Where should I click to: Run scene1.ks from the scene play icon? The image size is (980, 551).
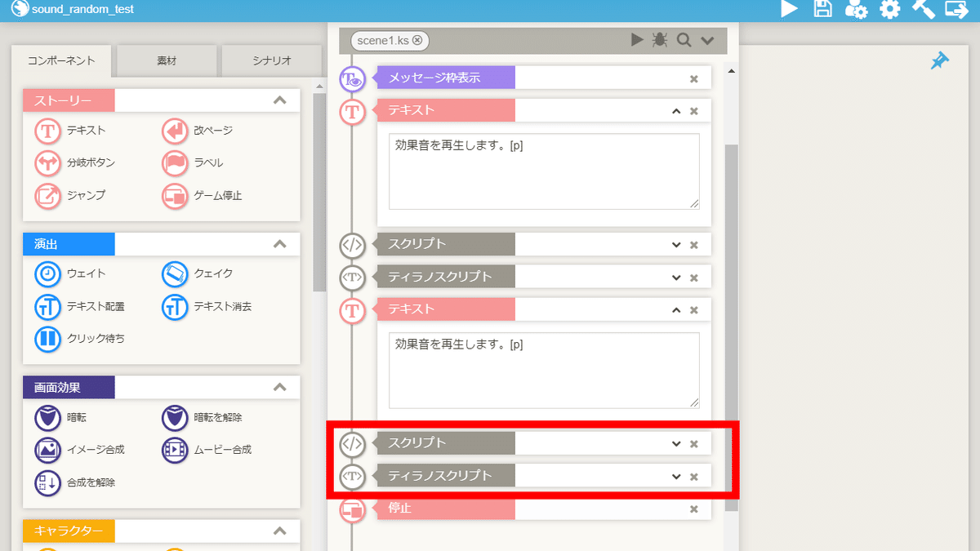click(x=637, y=40)
